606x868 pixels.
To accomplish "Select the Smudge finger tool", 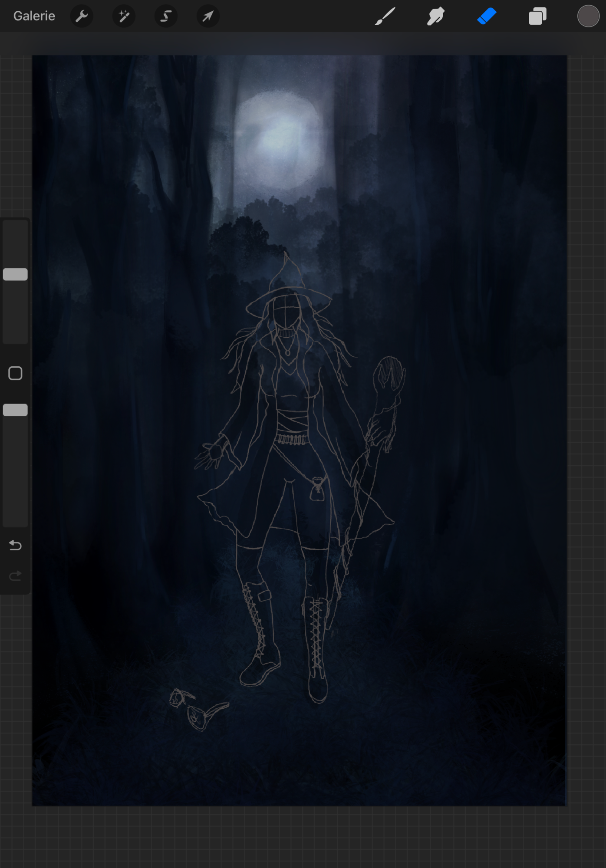I will (435, 16).
